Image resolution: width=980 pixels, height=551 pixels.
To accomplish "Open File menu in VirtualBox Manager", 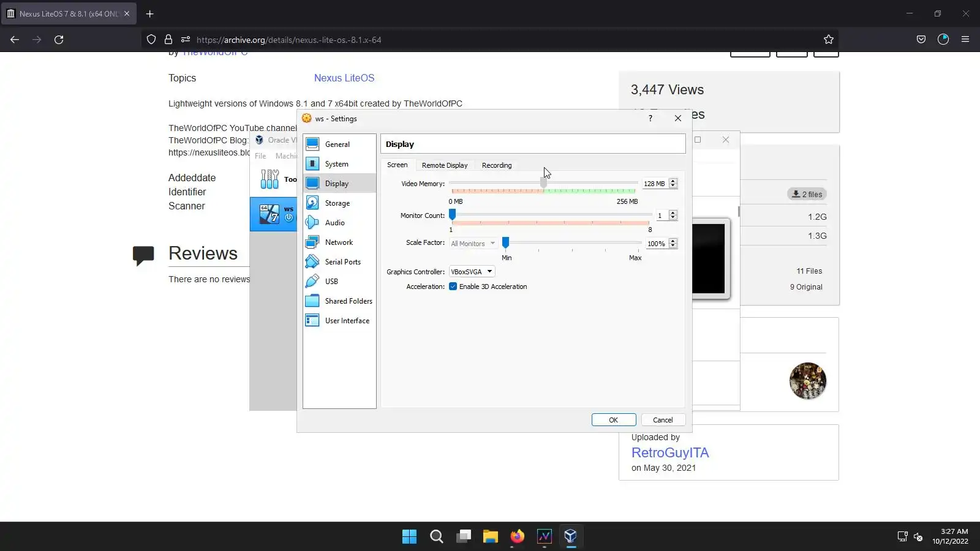I will pos(260,156).
